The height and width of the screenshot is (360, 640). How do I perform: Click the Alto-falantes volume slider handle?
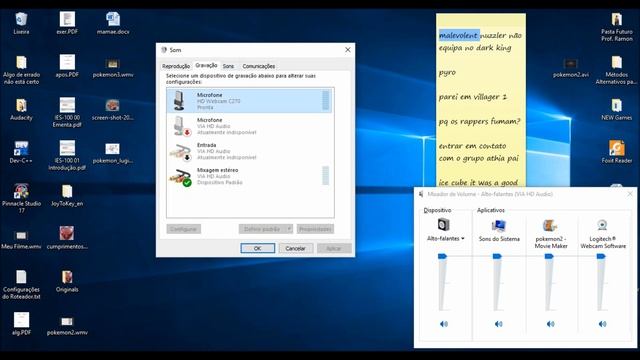click(x=442, y=256)
